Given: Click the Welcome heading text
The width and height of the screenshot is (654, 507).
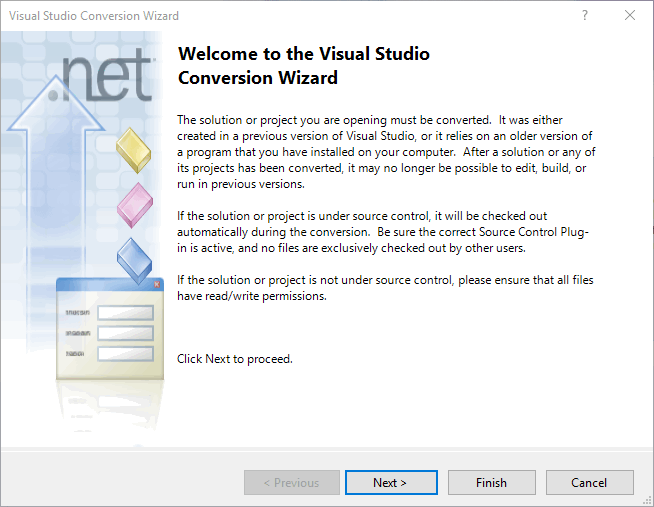Looking at the screenshot, I should click(x=303, y=65).
